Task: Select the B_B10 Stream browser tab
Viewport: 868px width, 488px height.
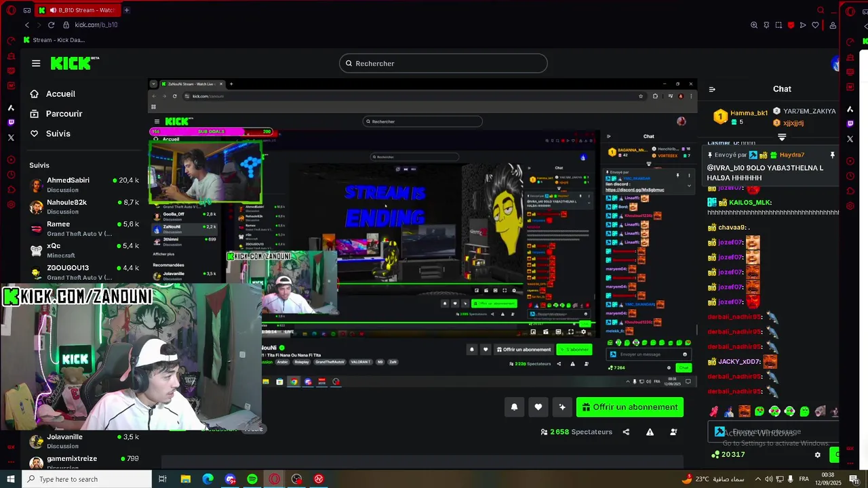Action: (77, 10)
